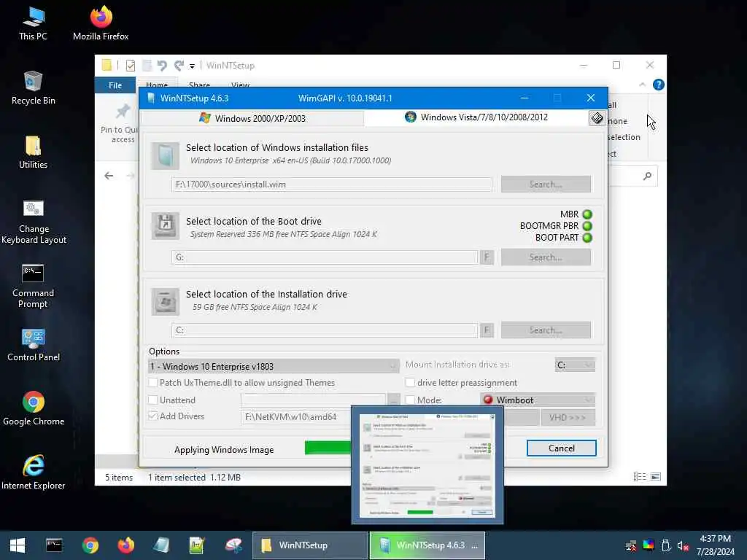Screen dimensions: 747x560
Task: Toggle Patch UxTheme.dll checkbox
Action: (x=153, y=382)
